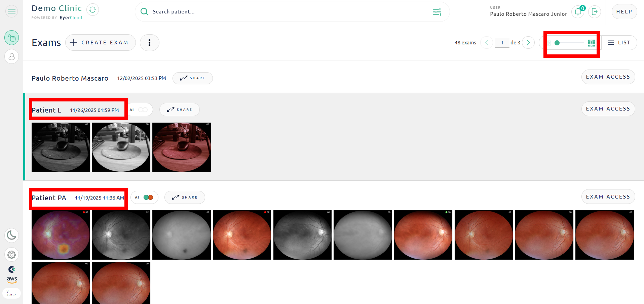Click the thumbnail size slider handle

tap(557, 43)
